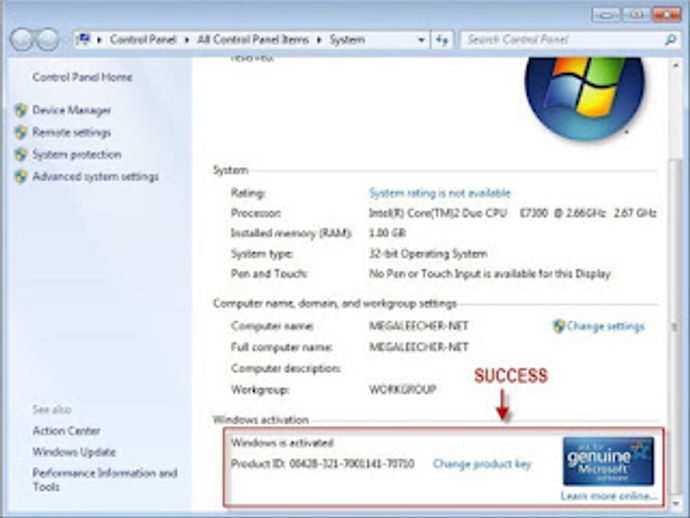The width and height of the screenshot is (690, 518).
Task: Close the System window
Action: coord(667,15)
